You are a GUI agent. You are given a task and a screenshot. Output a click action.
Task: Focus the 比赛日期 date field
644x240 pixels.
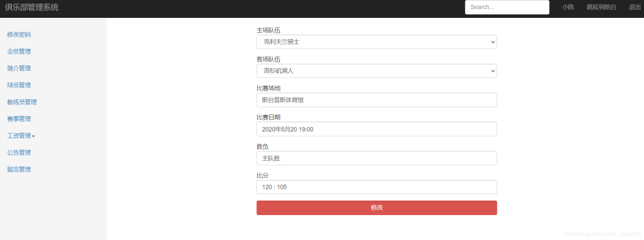tap(377, 129)
